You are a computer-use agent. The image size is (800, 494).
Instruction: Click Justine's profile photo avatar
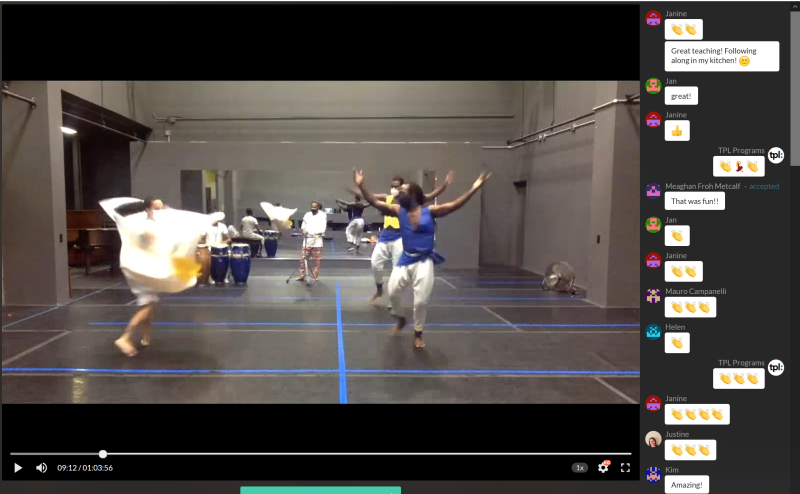point(653,439)
